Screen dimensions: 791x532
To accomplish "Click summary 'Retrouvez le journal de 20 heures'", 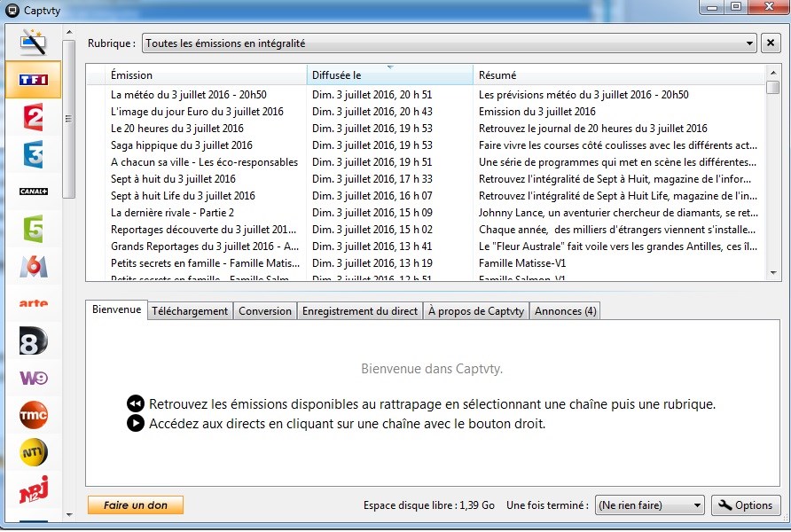I will [592, 128].
